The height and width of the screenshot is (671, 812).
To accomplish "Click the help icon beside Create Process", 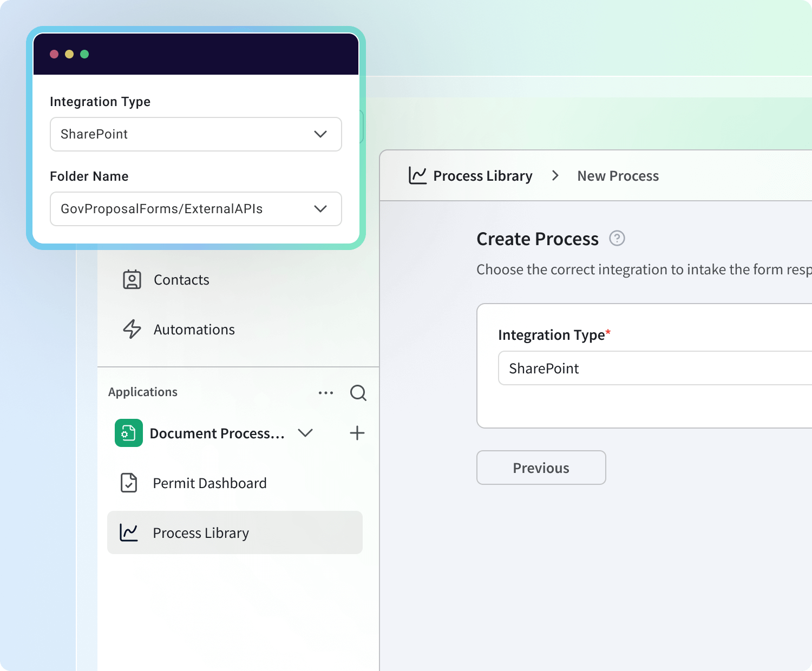I will pos(617,239).
